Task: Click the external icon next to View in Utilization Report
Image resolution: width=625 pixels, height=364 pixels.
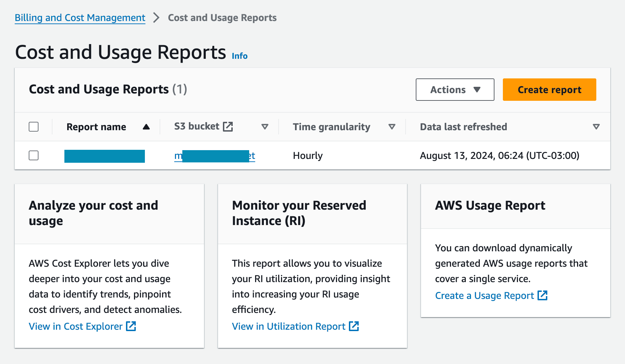Action: [x=354, y=326]
